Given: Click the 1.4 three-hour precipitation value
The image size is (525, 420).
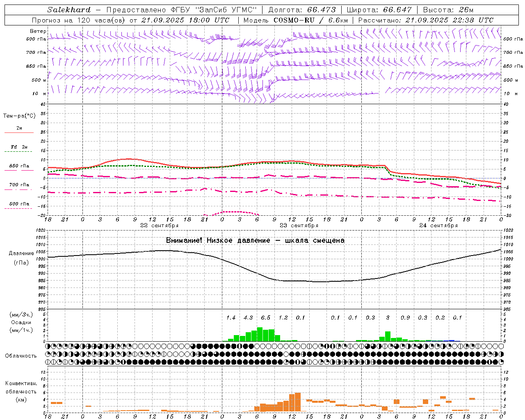Looking at the screenshot, I should pos(231,317).
